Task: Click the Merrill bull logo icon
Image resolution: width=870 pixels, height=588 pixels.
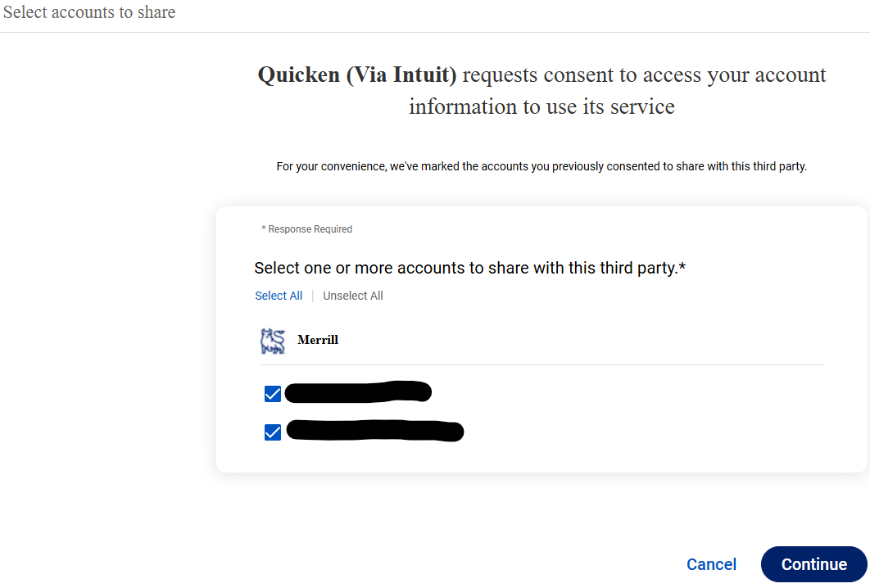Action: 273,341
